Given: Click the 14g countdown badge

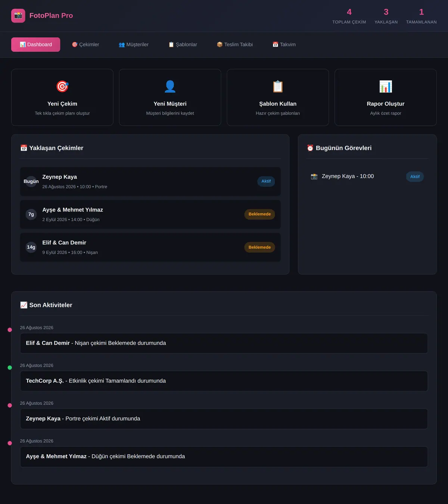Looking at the screenshot, I should [31, 247].
